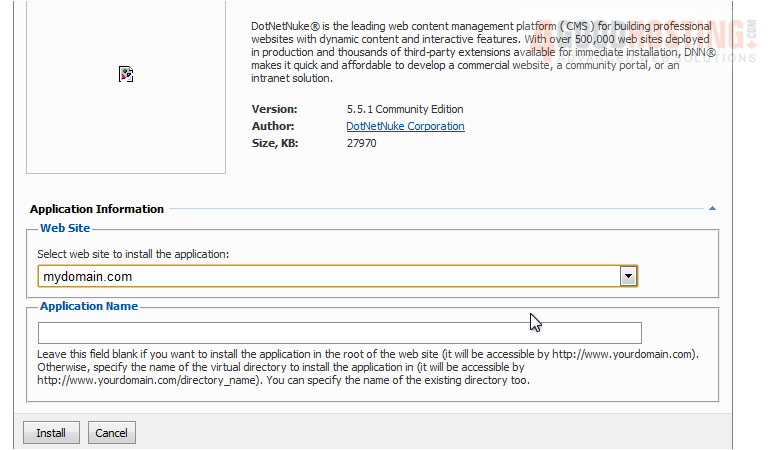
Task: Click the Application Name group label
Action: pyautogui.click(x=89, y=306)
